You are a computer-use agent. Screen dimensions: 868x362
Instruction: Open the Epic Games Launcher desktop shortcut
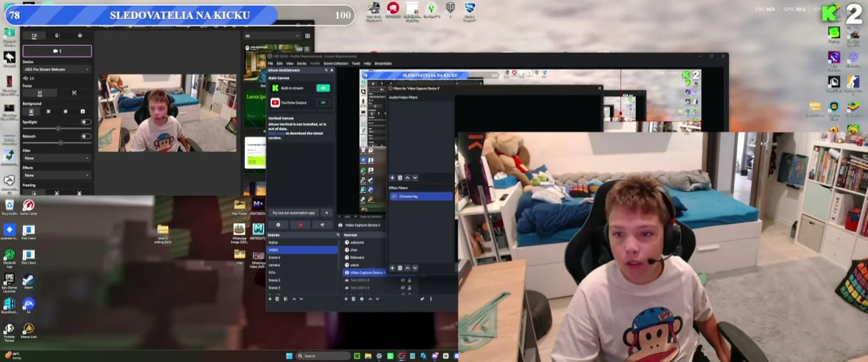10,283
